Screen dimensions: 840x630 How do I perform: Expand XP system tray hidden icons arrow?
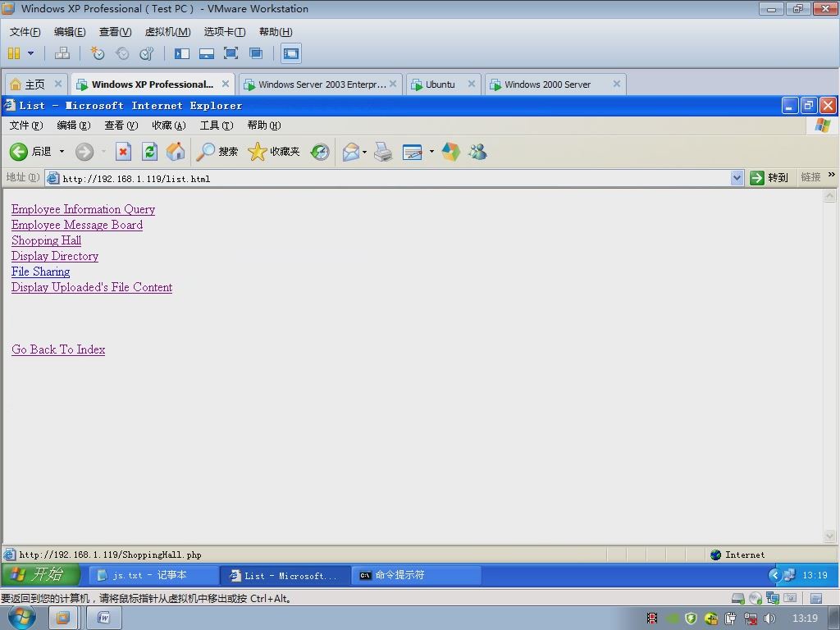coord(774,575)
